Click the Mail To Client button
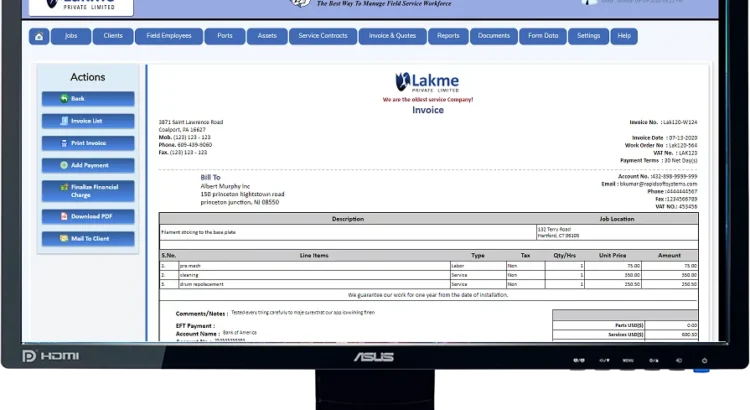 tap(88, 238)
